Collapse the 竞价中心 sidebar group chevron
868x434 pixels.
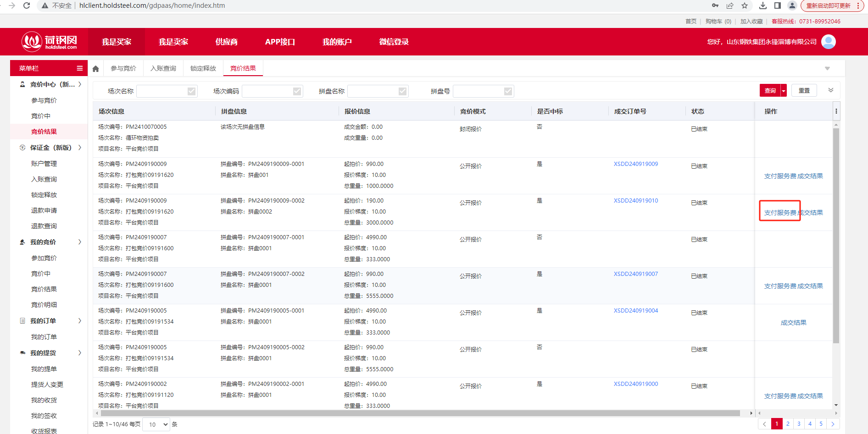[80, 84]
